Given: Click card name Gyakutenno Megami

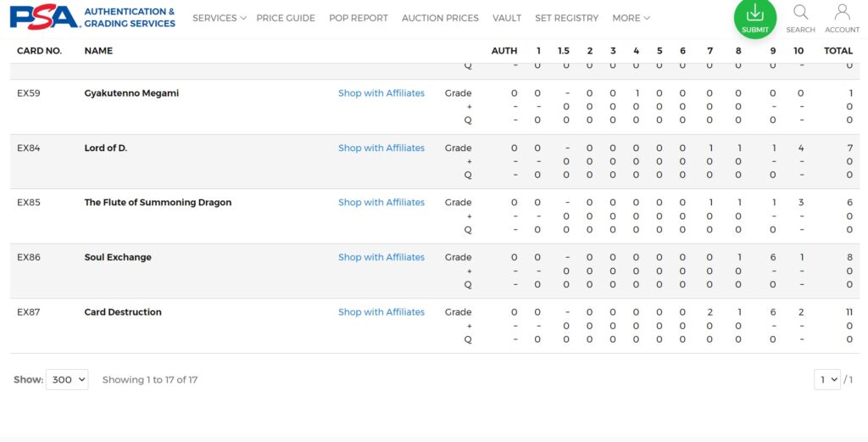Looking at the screenshot, I should [x=131, y=93].
